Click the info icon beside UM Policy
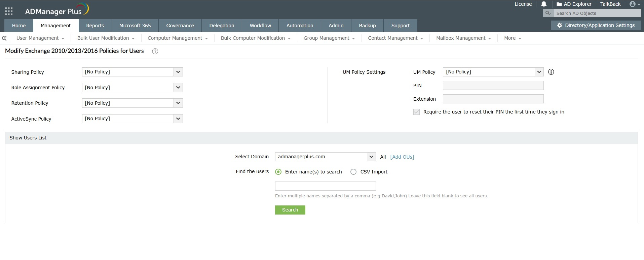The height and width of the screenshot is (260, 644). coord(551,72)
